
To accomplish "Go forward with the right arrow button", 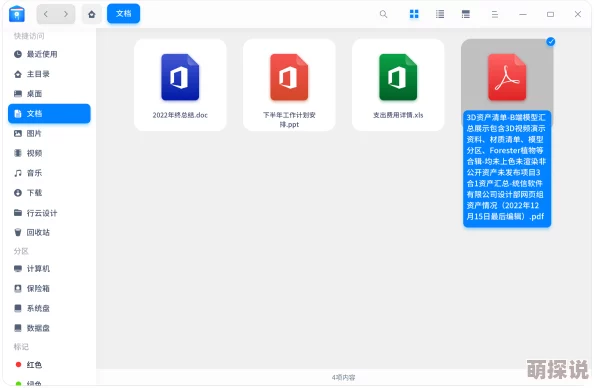I will 66,14.
